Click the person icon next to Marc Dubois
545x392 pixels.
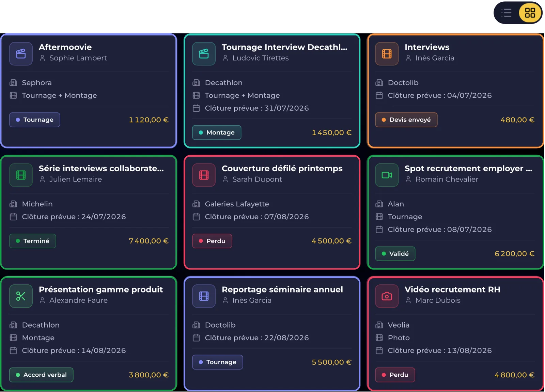coord(408,300)
